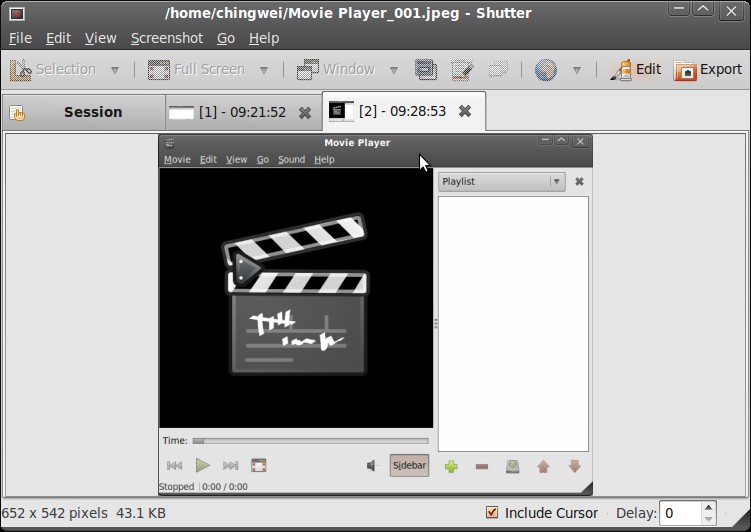Viewport: 751px width, 532px height.
Task: Open Shutter's Help menu
Action: (x=264, y=38)
